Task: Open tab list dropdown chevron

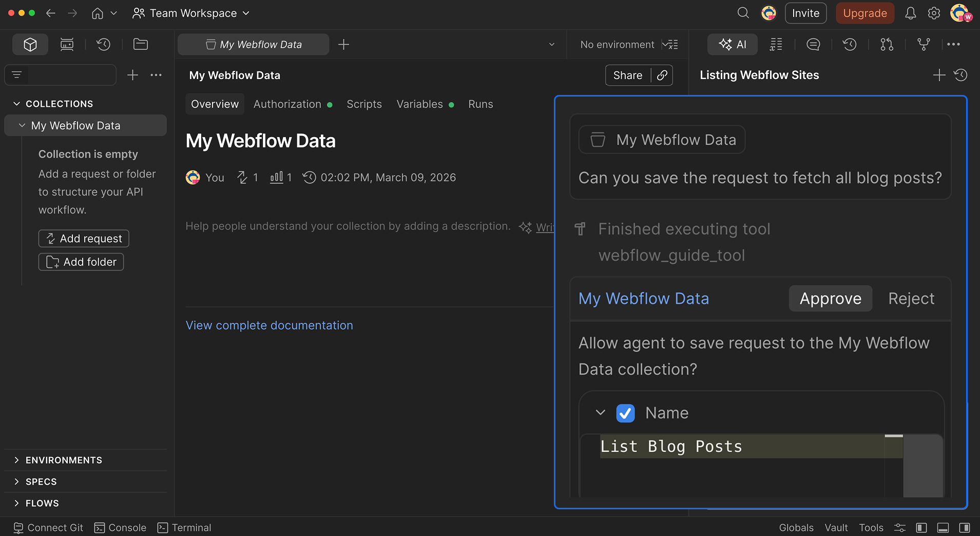Action: coord(552,45)
